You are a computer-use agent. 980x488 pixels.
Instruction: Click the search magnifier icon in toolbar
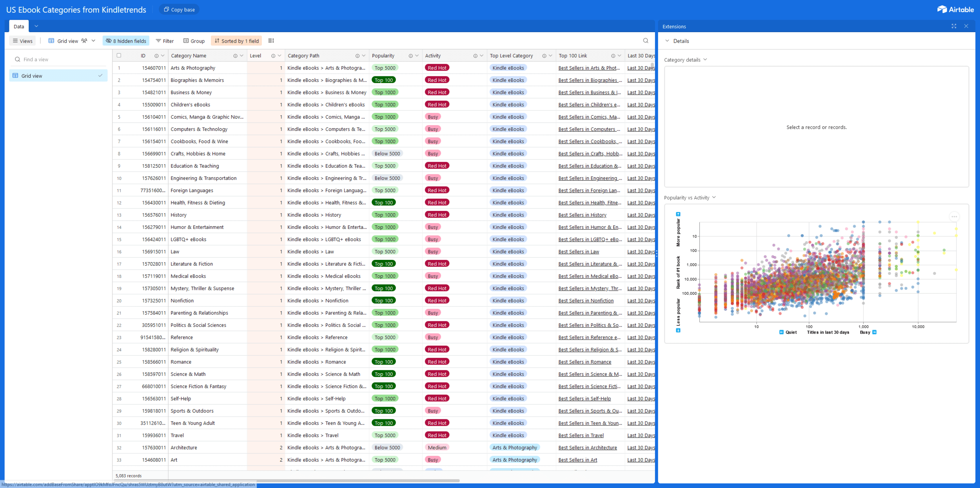pos(646,41)
